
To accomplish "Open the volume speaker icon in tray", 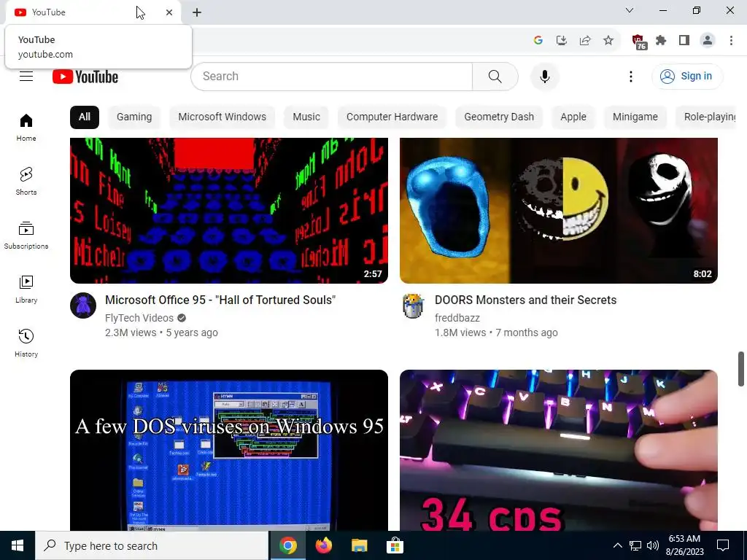I will [x=653, y=545].
